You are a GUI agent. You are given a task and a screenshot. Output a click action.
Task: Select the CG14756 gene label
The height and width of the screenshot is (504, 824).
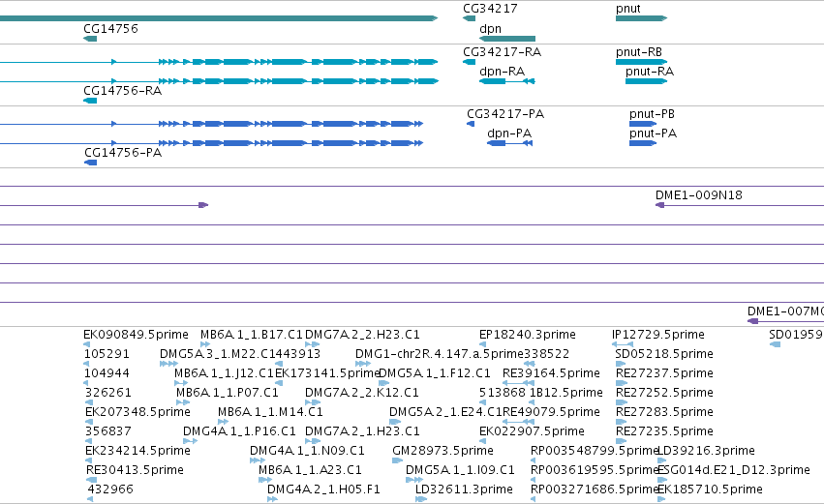110,28
